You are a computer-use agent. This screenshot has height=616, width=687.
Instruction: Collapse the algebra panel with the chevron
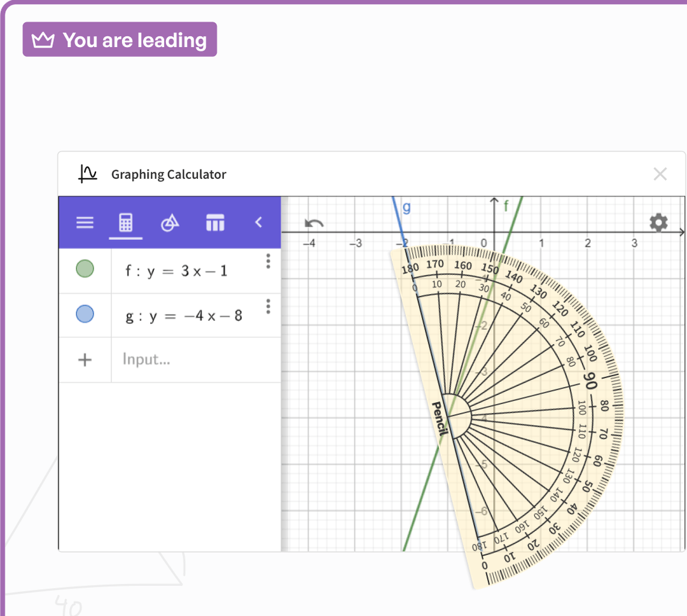[259, 222]
